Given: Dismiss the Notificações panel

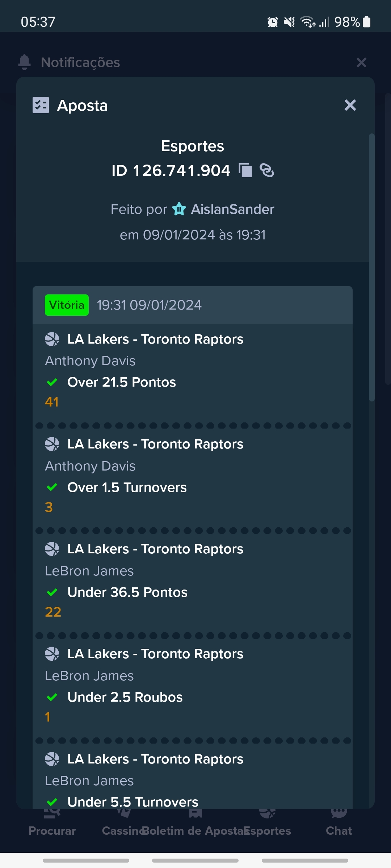Looking at the screenshot, I should click(x=362, y=62).
